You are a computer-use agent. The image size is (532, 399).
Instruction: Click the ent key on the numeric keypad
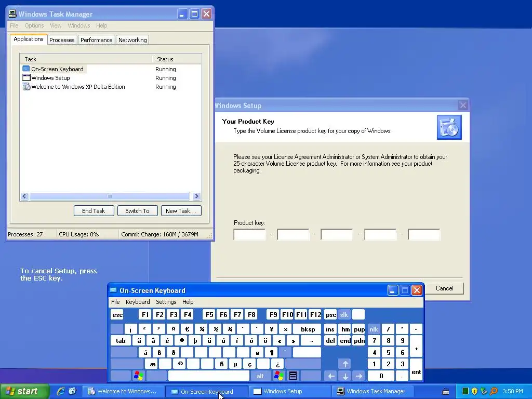coord(416,370)
